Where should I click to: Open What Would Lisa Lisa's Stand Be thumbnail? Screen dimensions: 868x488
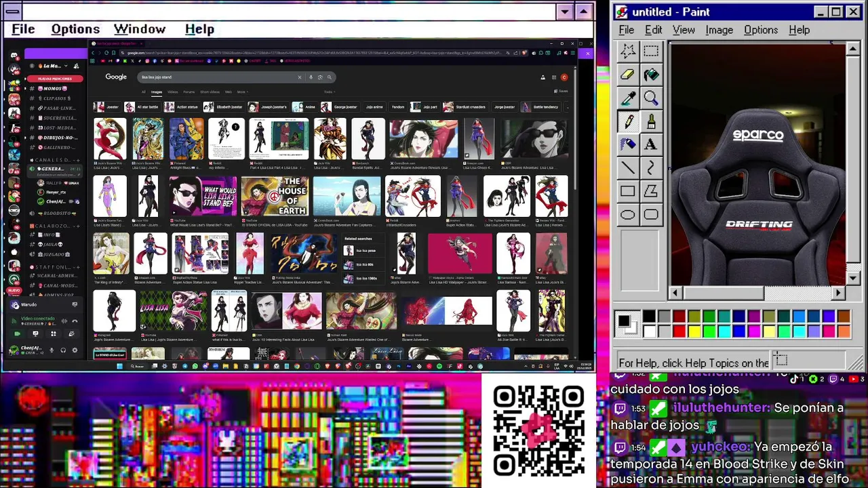click(203, 196)
